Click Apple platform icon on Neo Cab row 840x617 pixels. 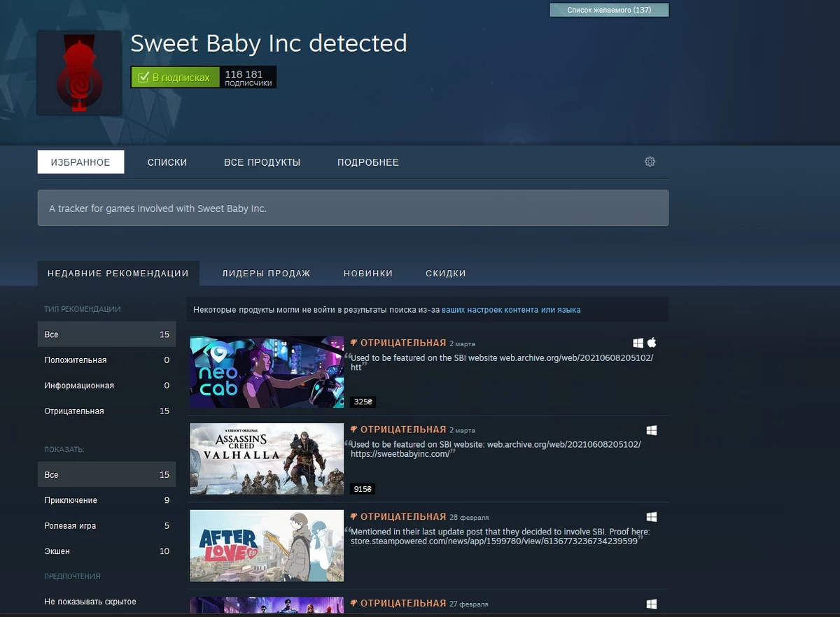[x=652, y=343]
